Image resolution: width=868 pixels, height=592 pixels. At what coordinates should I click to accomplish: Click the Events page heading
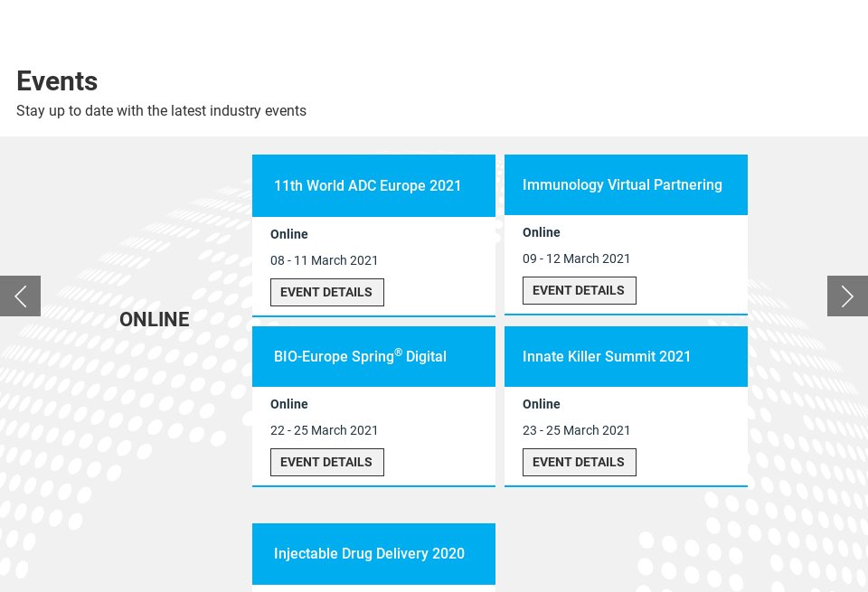coord(57,81)
